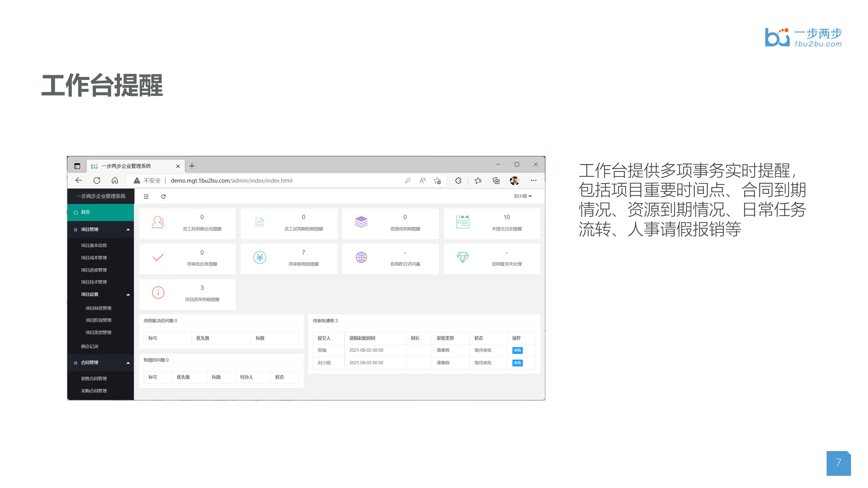The width and height of the screenshot is (868, 488).
Task: Open the browser settings ellipsis menu
Action: pos(534,181)
